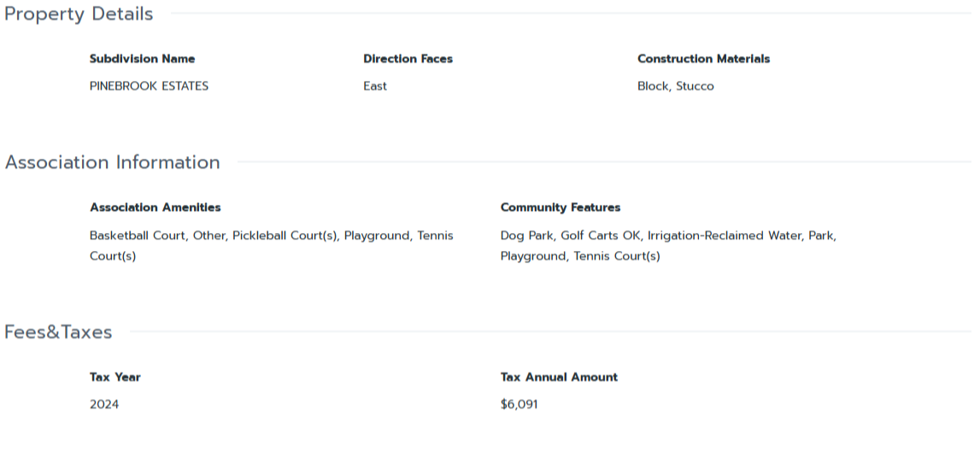
Task: Click the 2024 tax year value
Action: (104, 405)
